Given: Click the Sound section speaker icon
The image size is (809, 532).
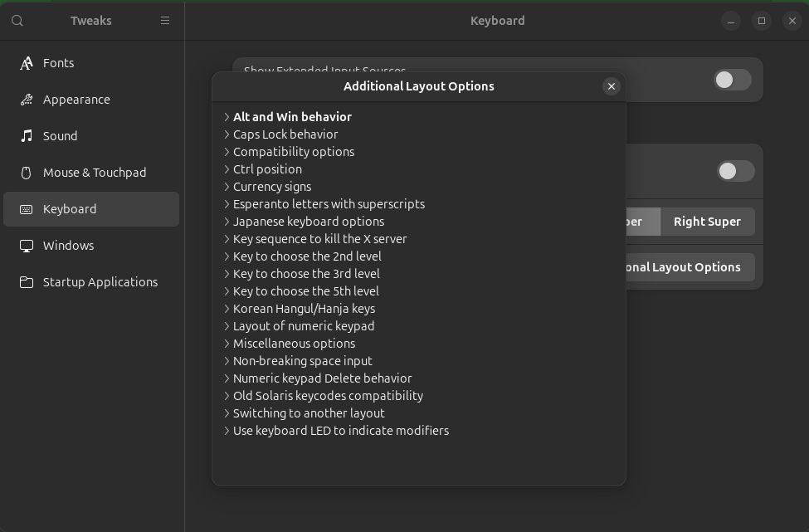Looking at the screenshot, I should [27, 136].
